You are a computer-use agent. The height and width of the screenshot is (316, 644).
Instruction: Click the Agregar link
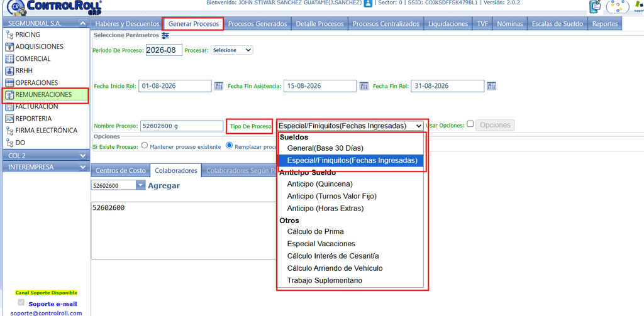164,185
